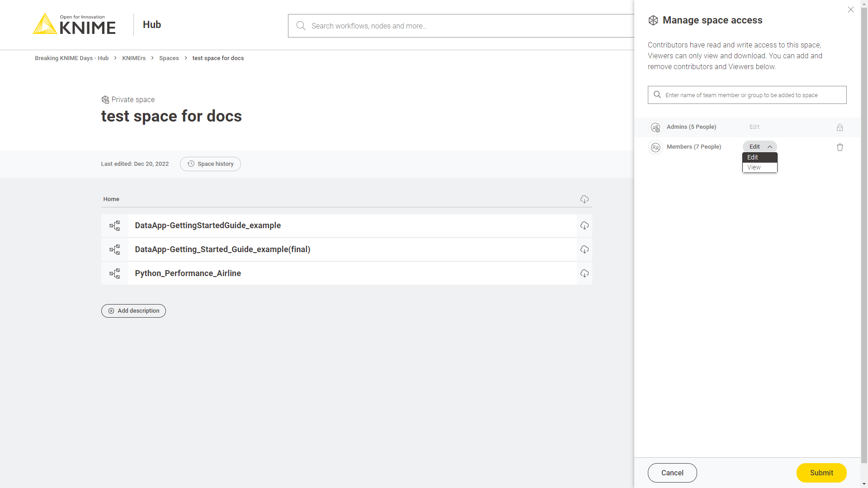868x488 pixels.
Task: Cancel the access changes
Action: point(672,473)
